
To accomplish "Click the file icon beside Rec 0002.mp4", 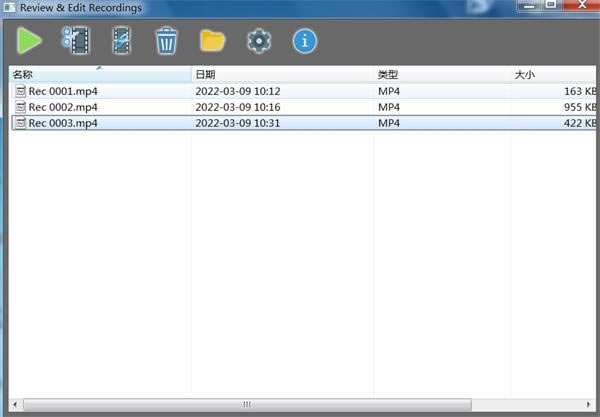I will pyautogui.click(x=20, y=107).
